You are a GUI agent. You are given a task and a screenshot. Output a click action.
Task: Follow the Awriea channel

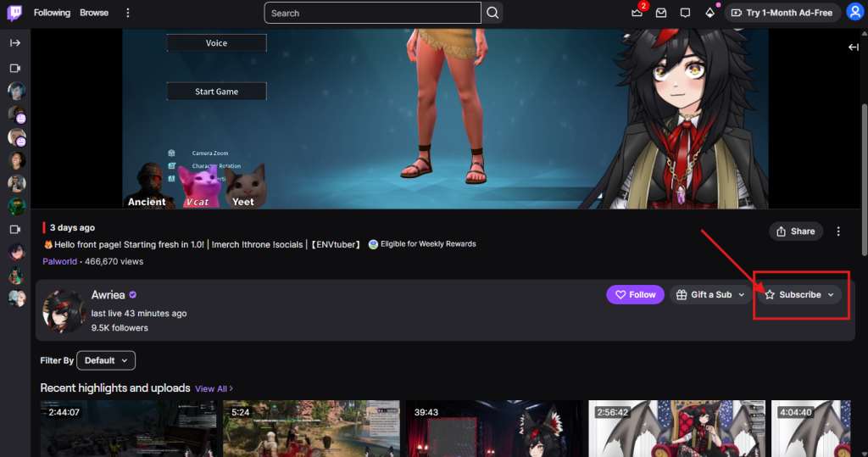(635, 295)
